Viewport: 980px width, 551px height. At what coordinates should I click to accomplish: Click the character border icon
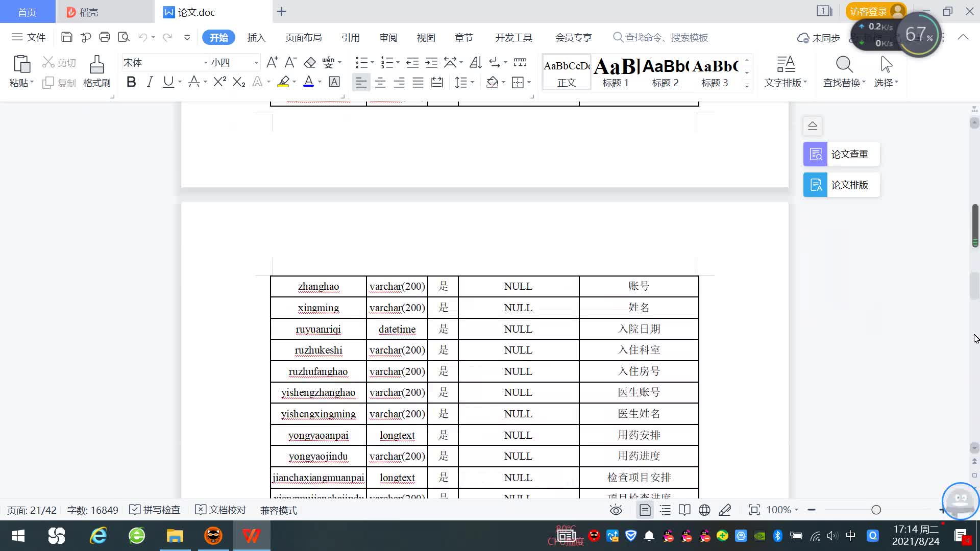click(x=334, y=82)
